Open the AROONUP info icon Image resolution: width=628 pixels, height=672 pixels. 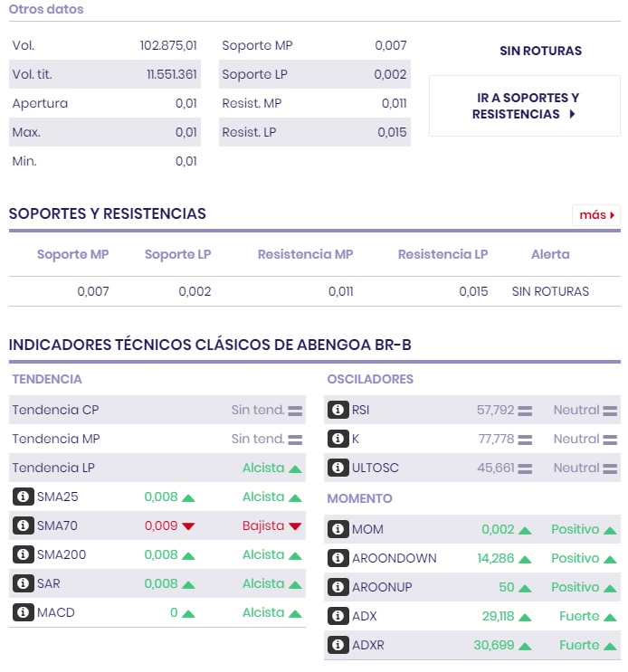click(x=338, y=587)
